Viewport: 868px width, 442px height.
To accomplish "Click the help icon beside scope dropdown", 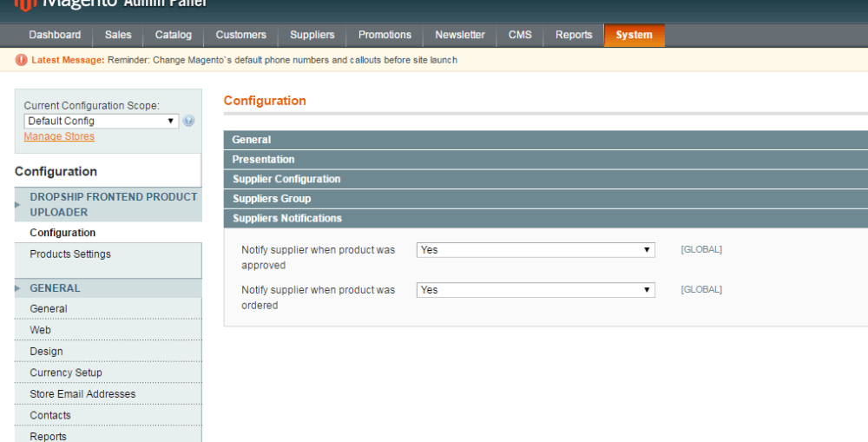I will [188, 122].
